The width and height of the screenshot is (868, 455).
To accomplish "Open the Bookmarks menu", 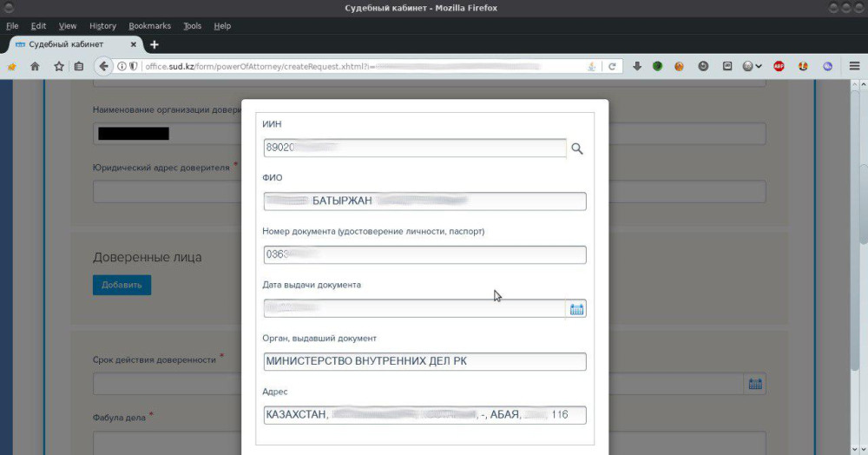I will (150, 26).
